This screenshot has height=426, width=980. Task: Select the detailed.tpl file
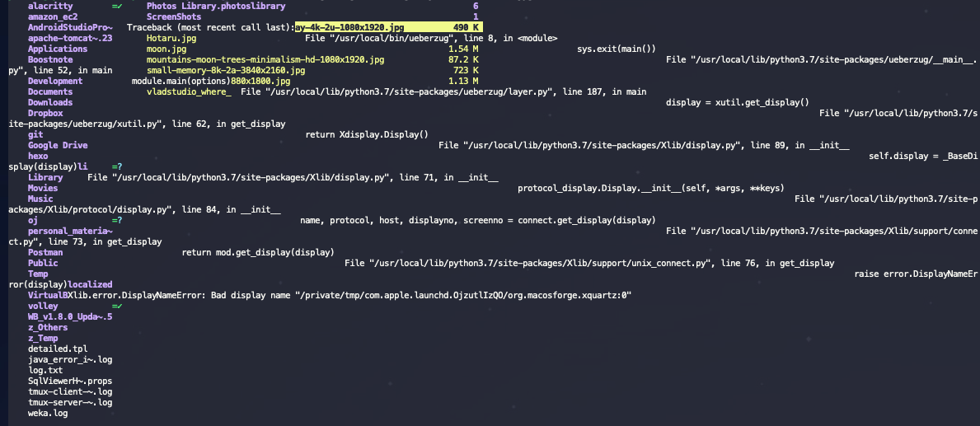tap(59, 349)
